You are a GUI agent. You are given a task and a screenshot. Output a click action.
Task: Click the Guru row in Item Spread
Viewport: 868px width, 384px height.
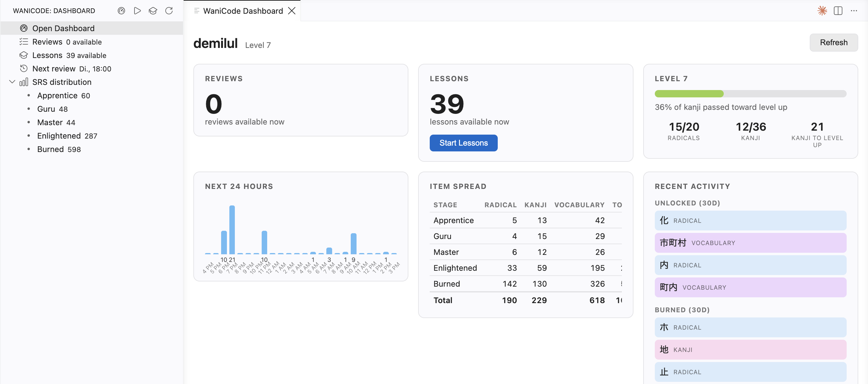tap(526, 236)
